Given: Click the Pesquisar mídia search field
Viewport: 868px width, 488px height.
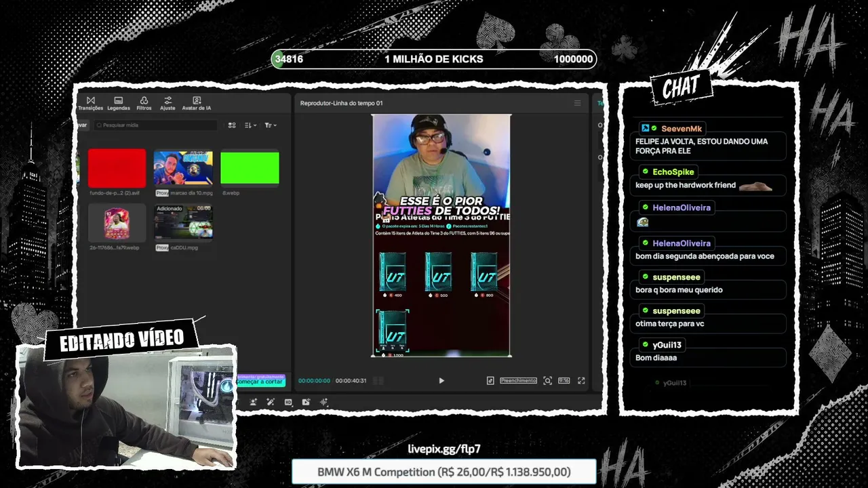Looking at the screenshot, I should (x=156, y=125).
